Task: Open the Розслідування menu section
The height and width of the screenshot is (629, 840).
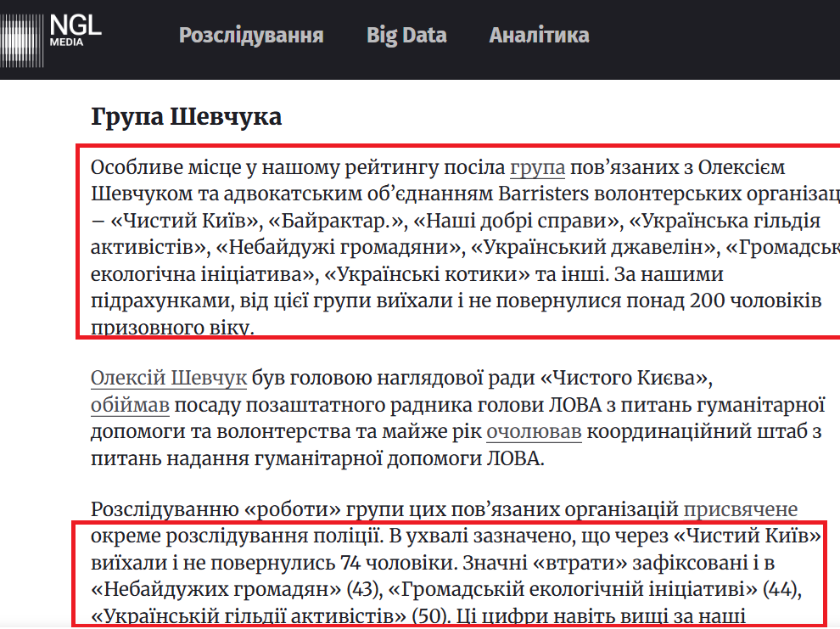Action: [251, 36]
